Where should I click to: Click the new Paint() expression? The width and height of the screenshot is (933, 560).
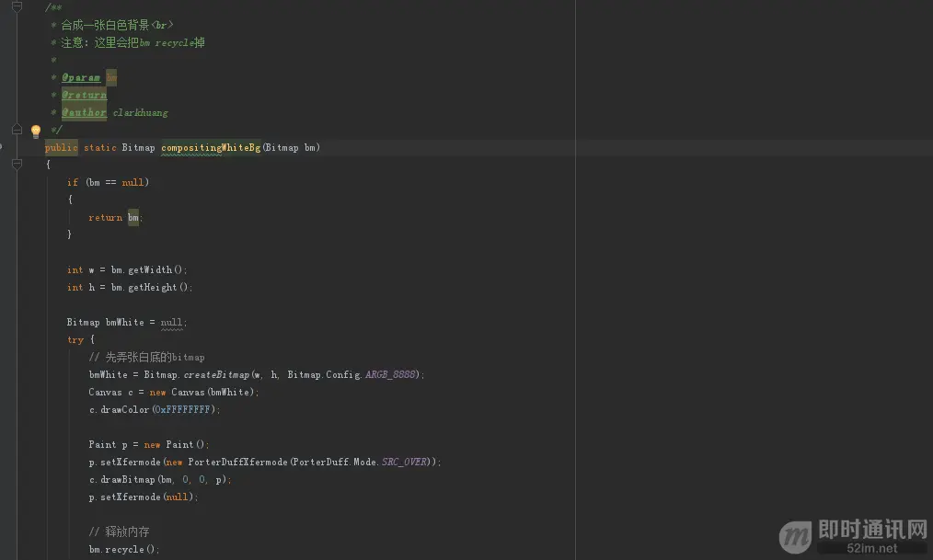click(174, 445)
